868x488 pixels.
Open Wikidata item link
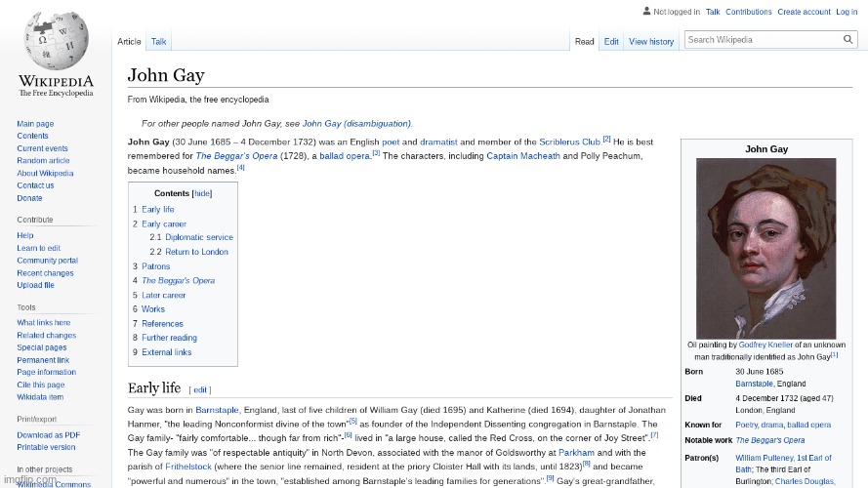coord(40,397)
